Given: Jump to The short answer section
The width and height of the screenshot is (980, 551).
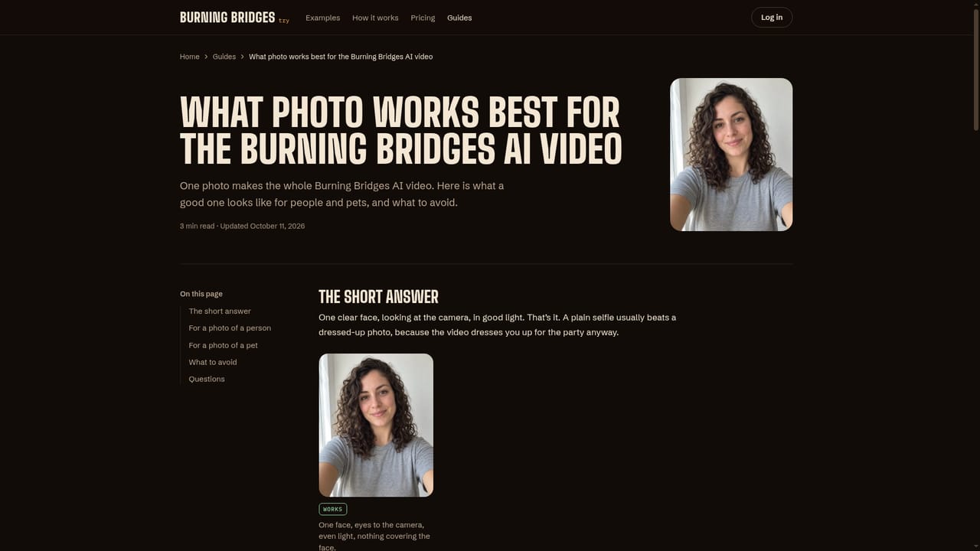Looking at the screenshot, I should [220, 311].
